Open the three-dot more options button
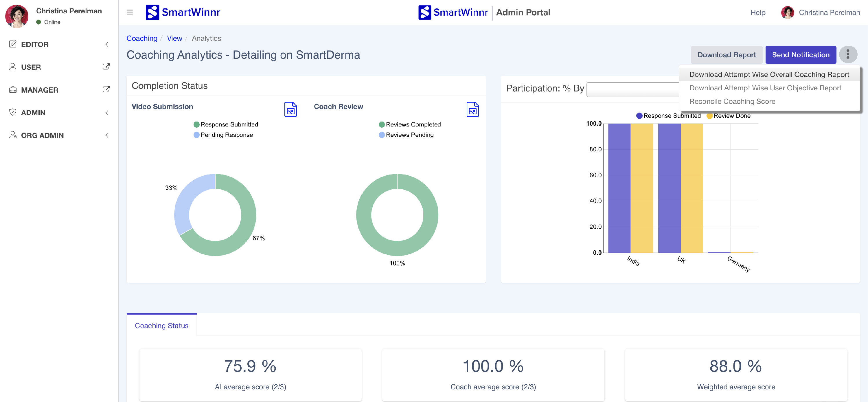Image resolution: width=868 pixels, height=402 pixels. coord(848,55)
